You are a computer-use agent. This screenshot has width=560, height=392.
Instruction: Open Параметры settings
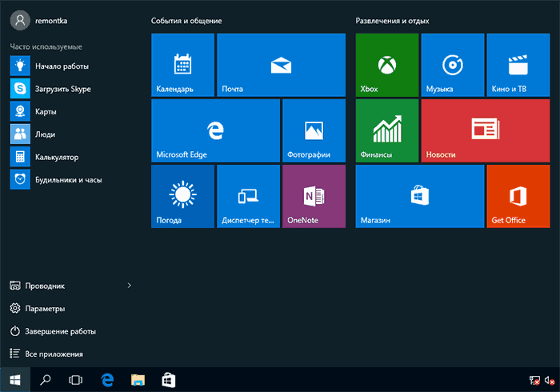click(44, 308)
